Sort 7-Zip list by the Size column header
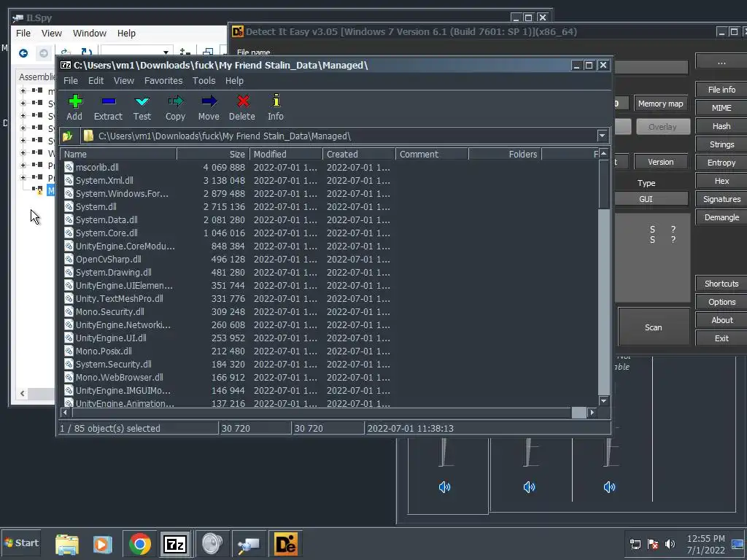747x560 pixels. click(x=213, y=155)
